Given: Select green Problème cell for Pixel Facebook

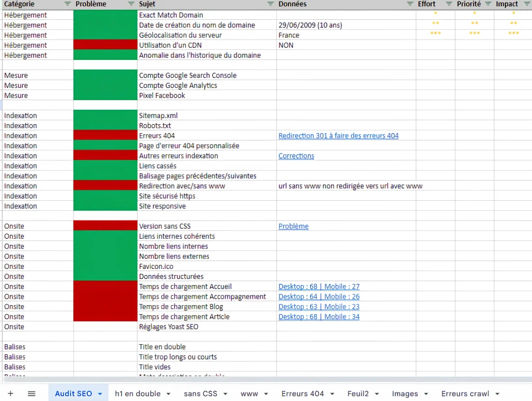Looking at the screenshot, I should pyautogui.click(x=105, y=95).
